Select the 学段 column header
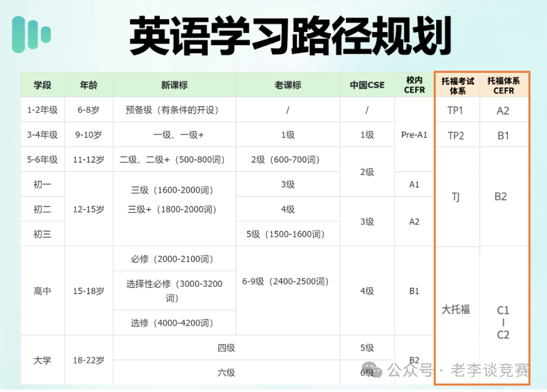The image size is (547, 392). tap(43, 85)
